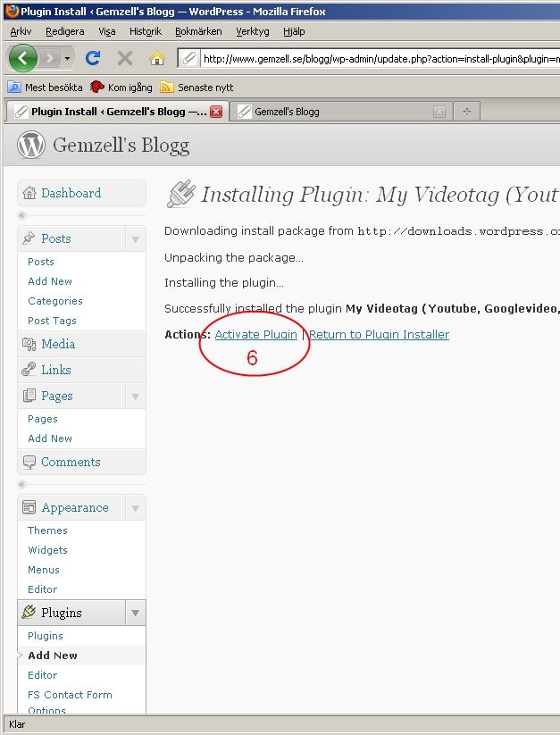560x735 pixels.
Task: Open the Posts section header
Action: click(x=55, y=238)
